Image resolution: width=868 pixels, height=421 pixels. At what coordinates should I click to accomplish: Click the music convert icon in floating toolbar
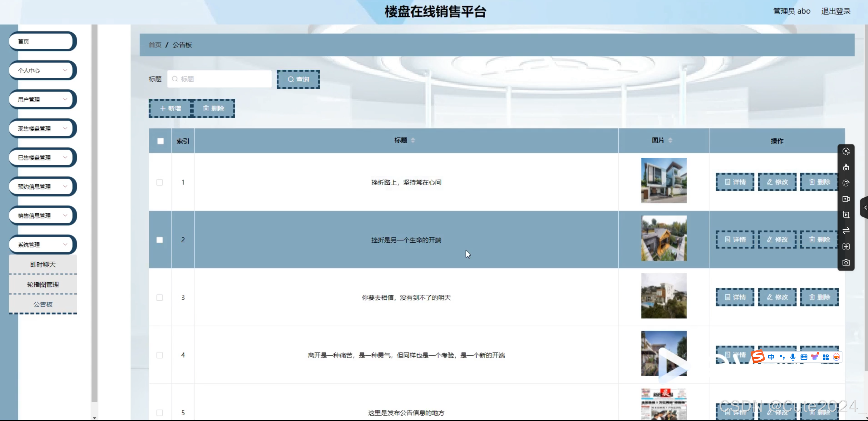point(846,183)
